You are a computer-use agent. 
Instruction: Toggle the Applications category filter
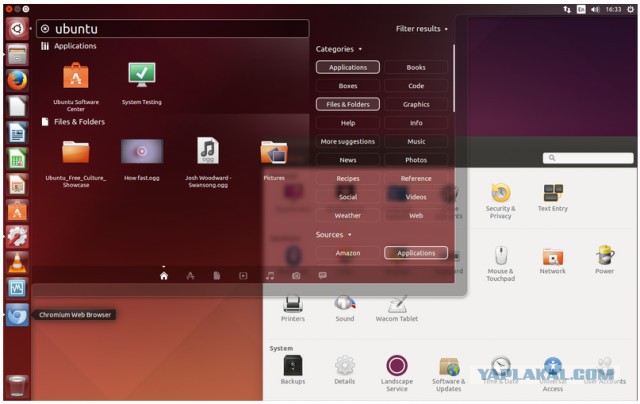348,67
